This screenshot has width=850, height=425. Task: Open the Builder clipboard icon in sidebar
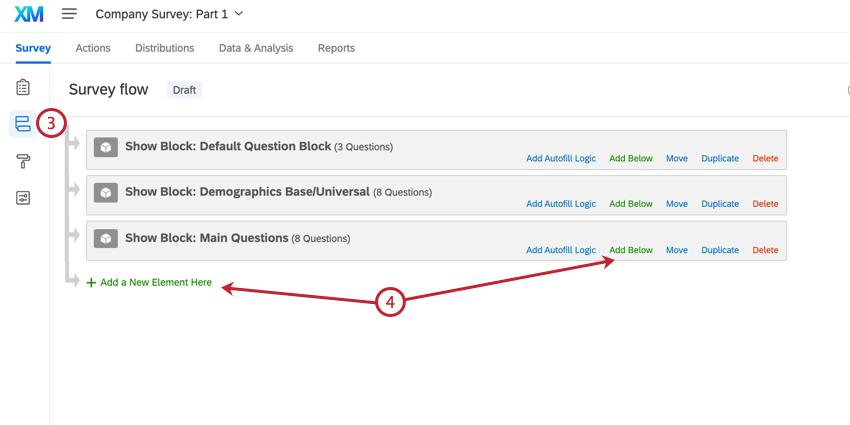tap(23, 88)
